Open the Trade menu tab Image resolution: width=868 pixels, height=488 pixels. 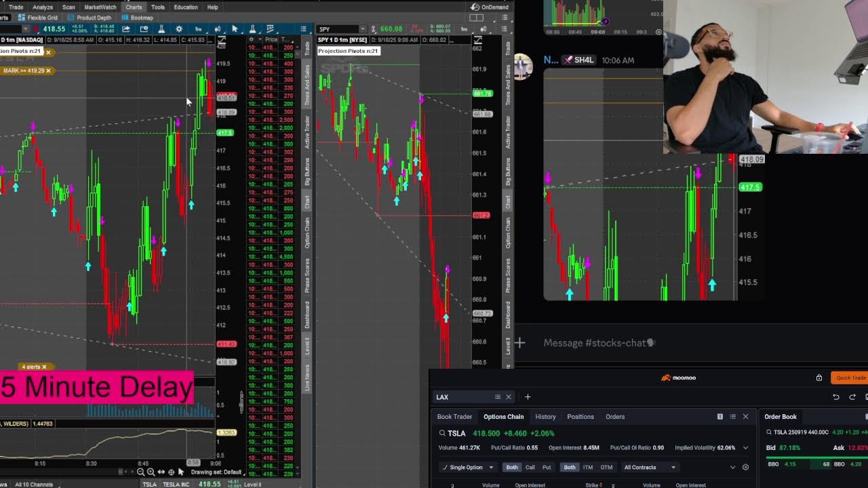[16, 7]
